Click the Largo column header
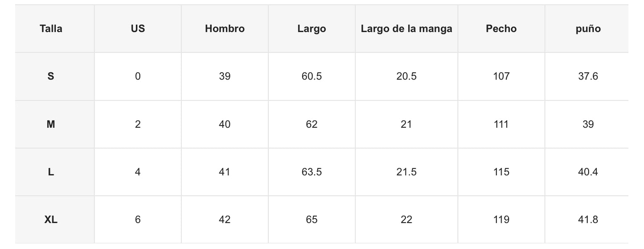Viewport: 644px width, 249px height. [312, 29]
